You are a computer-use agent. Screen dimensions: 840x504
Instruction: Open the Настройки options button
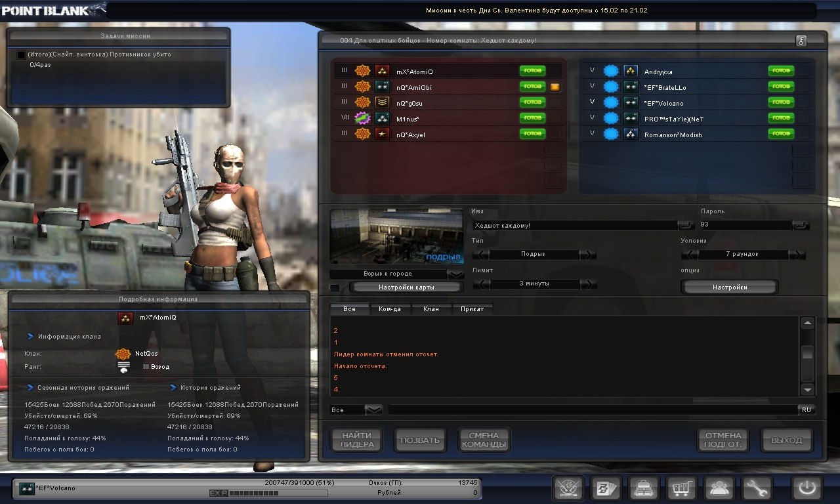pyautogui.click(x=730, y=287)
